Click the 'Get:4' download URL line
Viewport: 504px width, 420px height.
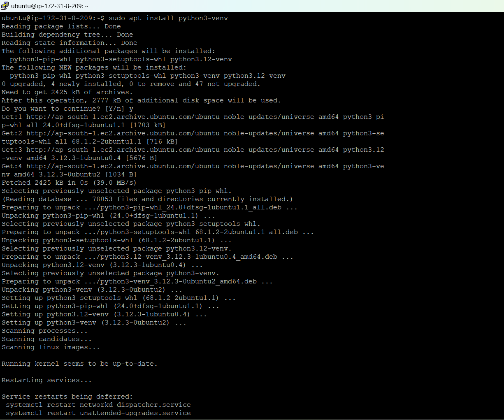(193, 166)
